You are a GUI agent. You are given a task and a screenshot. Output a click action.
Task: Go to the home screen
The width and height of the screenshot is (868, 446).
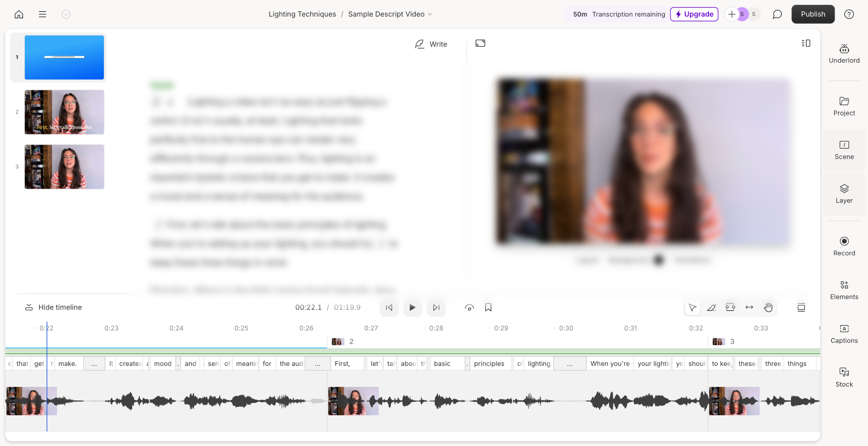[19, 14]
